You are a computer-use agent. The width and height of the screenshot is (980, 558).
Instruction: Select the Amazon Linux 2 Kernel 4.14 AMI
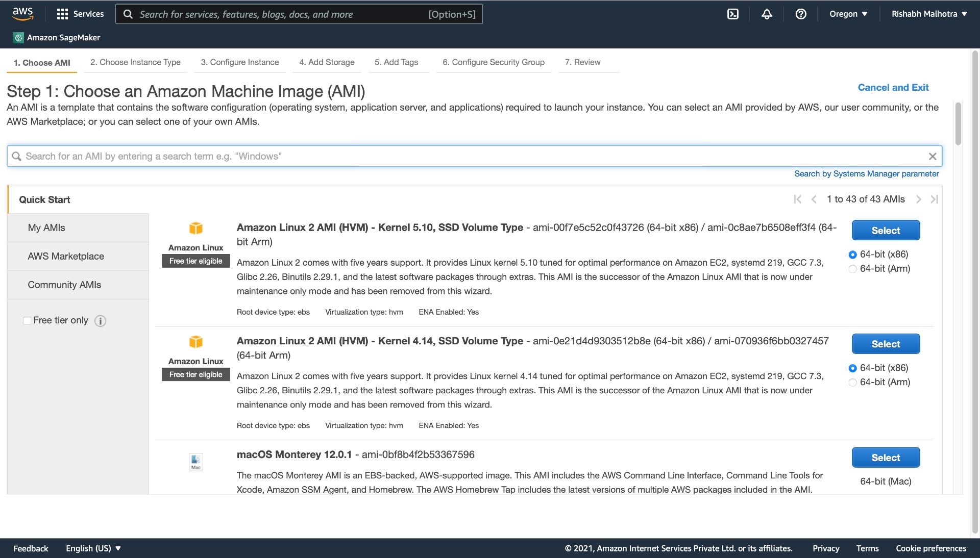click(x=886, y=344)
